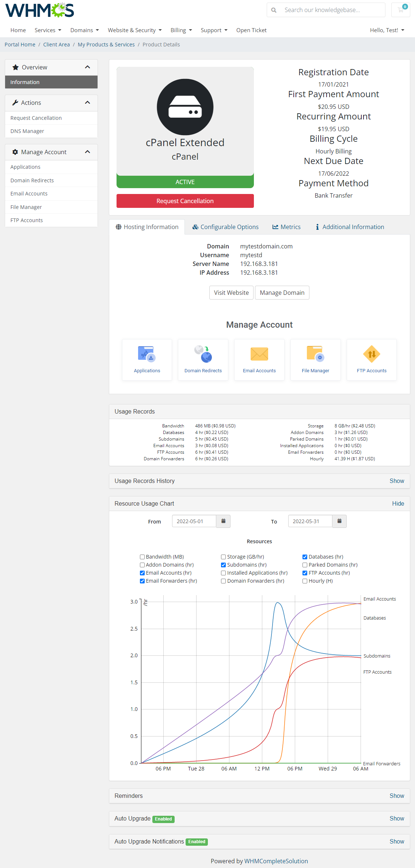Click Open Ticket menu item
The width and height of the screenshot is (415, 868).
pyautogui.click(x=251, y=30)
